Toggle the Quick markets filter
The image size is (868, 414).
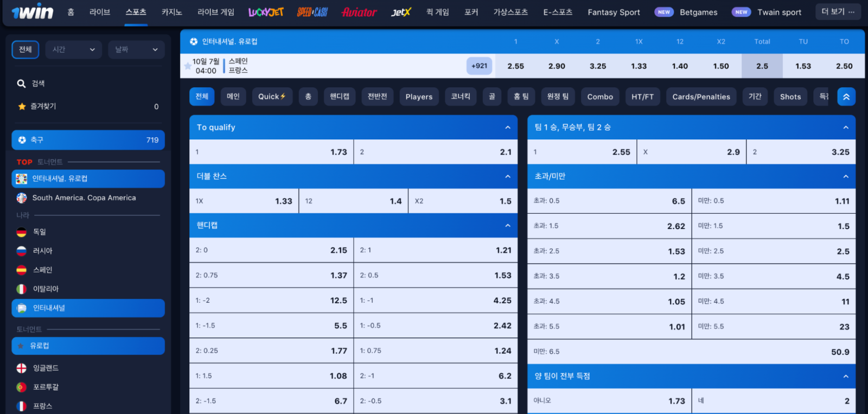[x=272, y=97]
